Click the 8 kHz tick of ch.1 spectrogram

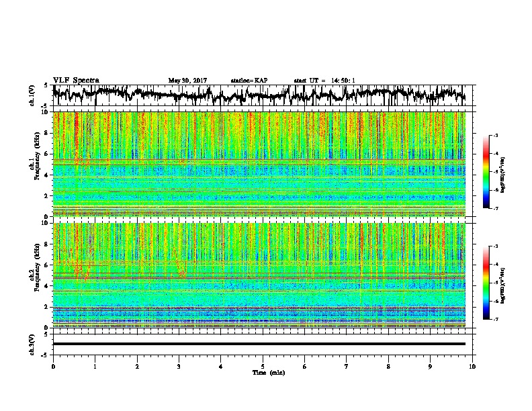point(46,133)
